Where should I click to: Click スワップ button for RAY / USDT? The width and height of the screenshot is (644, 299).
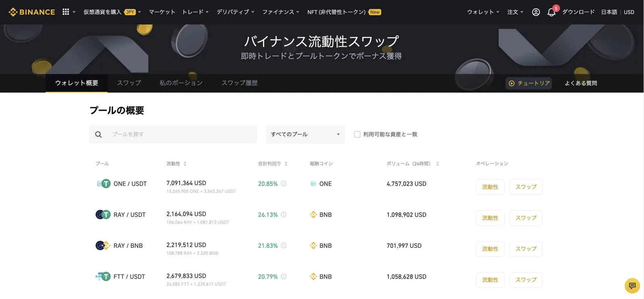pyautogui.click(x=526, y=218)
